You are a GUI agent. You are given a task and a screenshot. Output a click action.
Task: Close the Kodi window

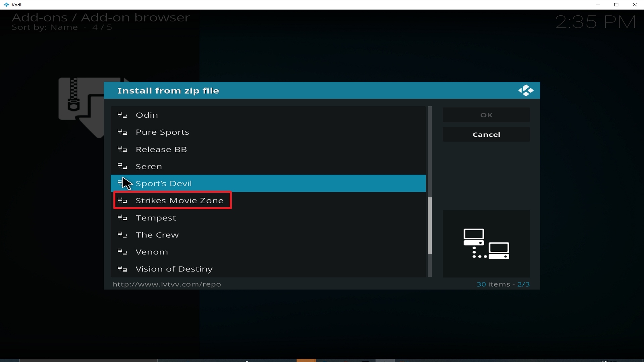point(635,5)
